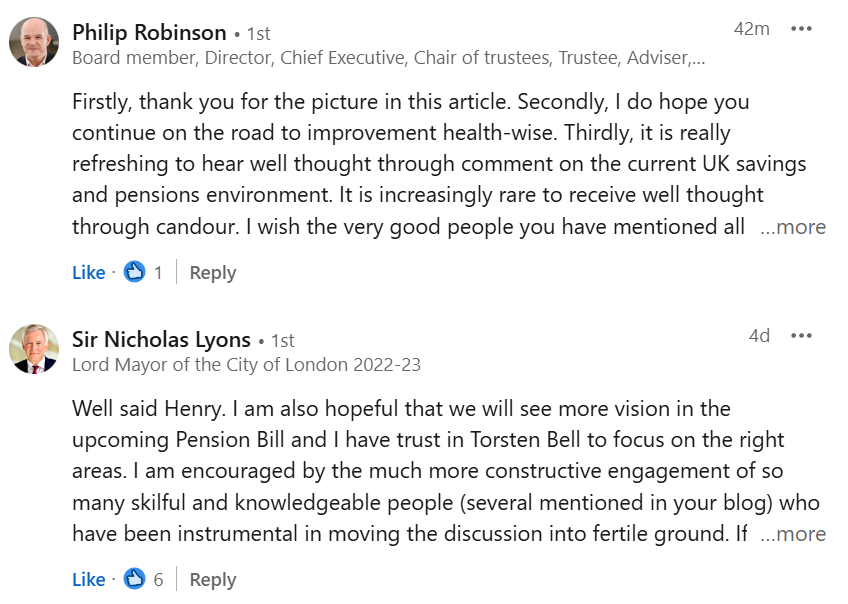Open Philip Robinson's profile via his name
This screenshot has width=848, height=604.
click(149, 32)
